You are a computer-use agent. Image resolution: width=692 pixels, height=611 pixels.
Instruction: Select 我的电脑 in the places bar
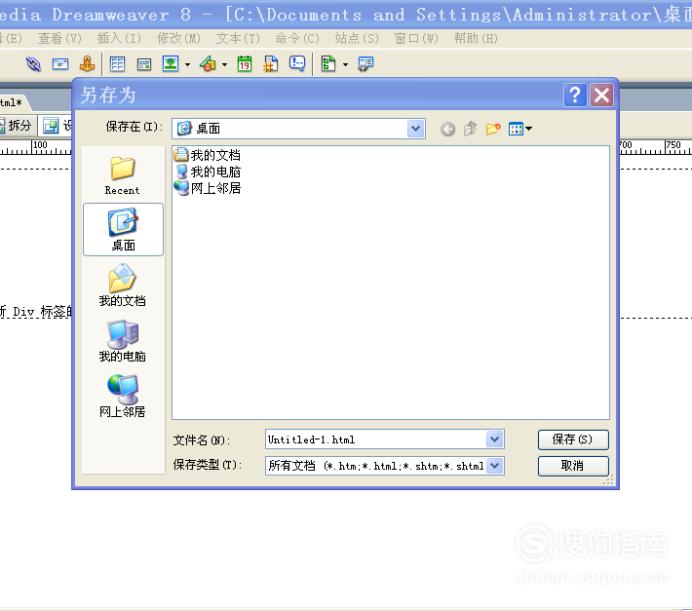(x=122, y=340)
